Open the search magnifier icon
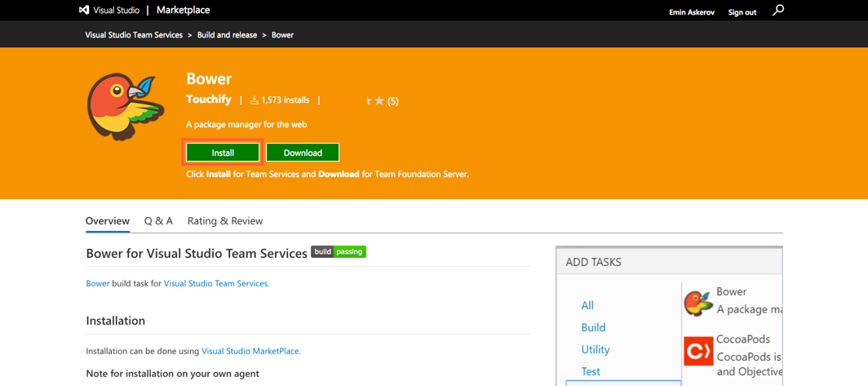 coord(777,11)
